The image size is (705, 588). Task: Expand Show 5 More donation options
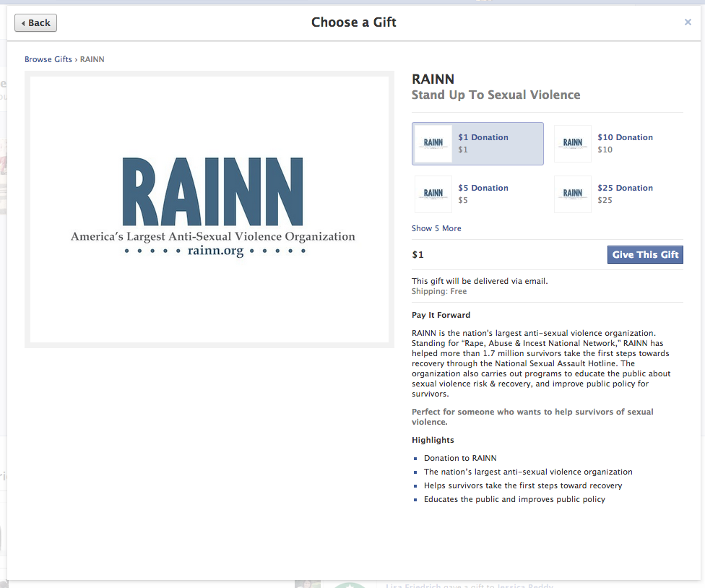click(436, 228)
